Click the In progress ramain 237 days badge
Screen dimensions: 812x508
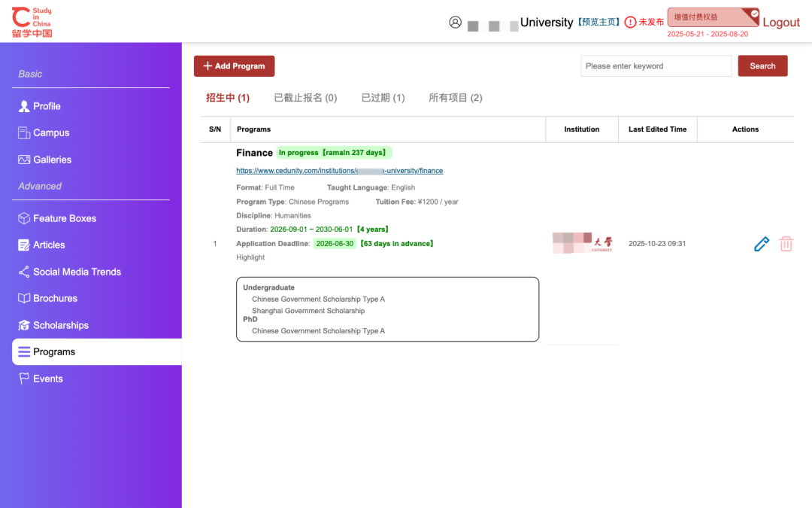[x=334, y=153]
